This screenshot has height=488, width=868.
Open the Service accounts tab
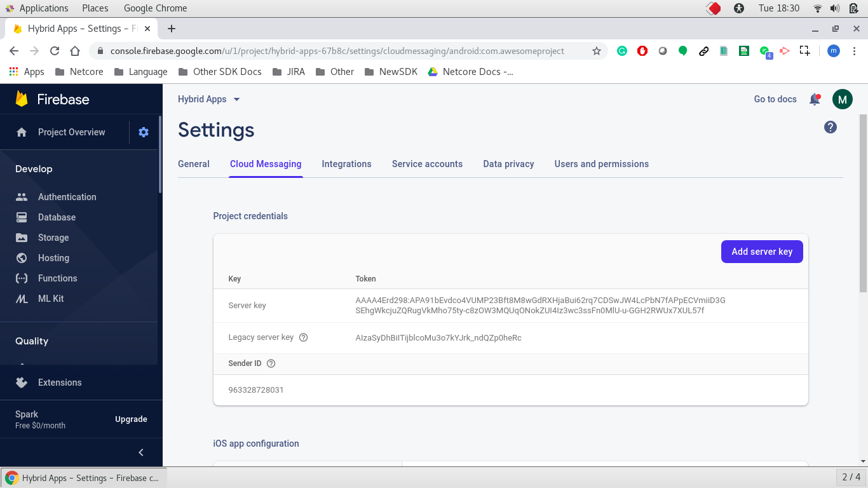coord(427,164)
